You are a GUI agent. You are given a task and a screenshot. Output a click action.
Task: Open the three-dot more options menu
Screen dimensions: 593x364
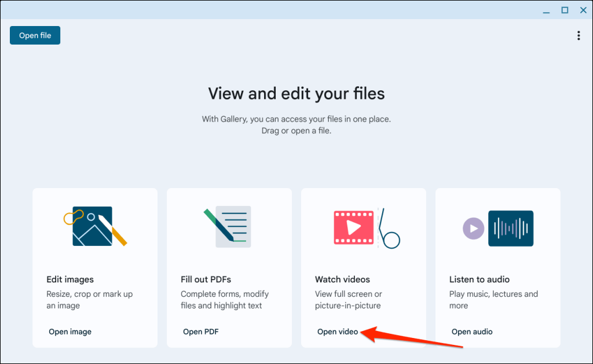click(x=578, y=36)
